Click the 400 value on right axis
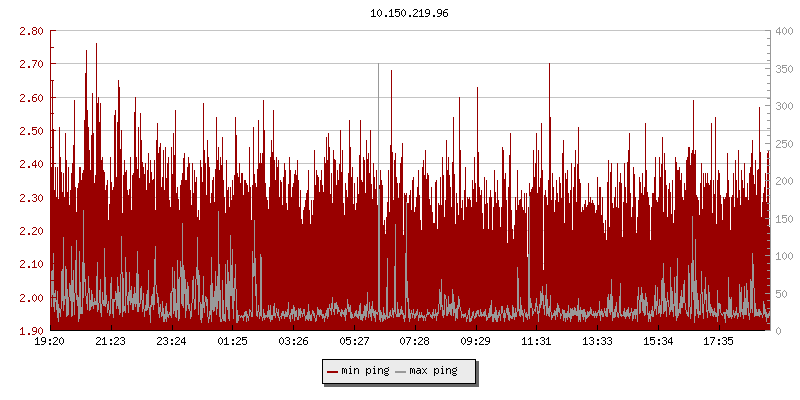This screenshot has width=800, height=400. coord(783,31)
